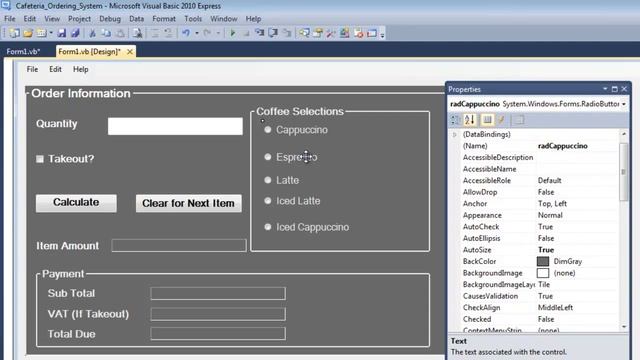Click the Add New Item toolbar icon
The height and width of the screenshot is (360, 640).
tap(41, 33)
